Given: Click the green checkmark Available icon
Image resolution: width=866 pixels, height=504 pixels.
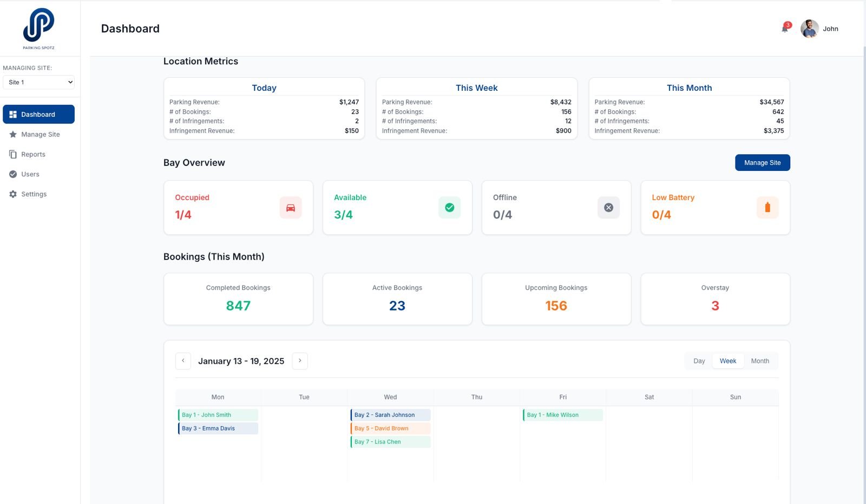Looking at the screenshot, I should (x=449, y=208).
